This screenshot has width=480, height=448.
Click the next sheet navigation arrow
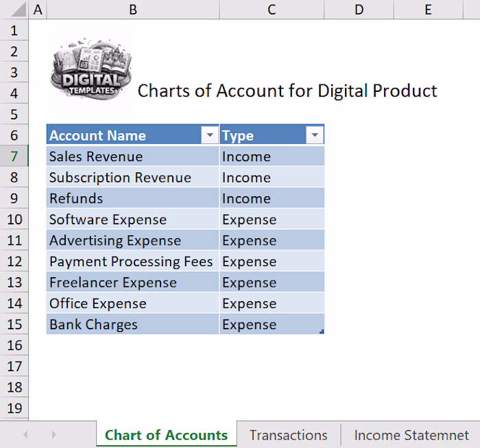coord(54,434)
